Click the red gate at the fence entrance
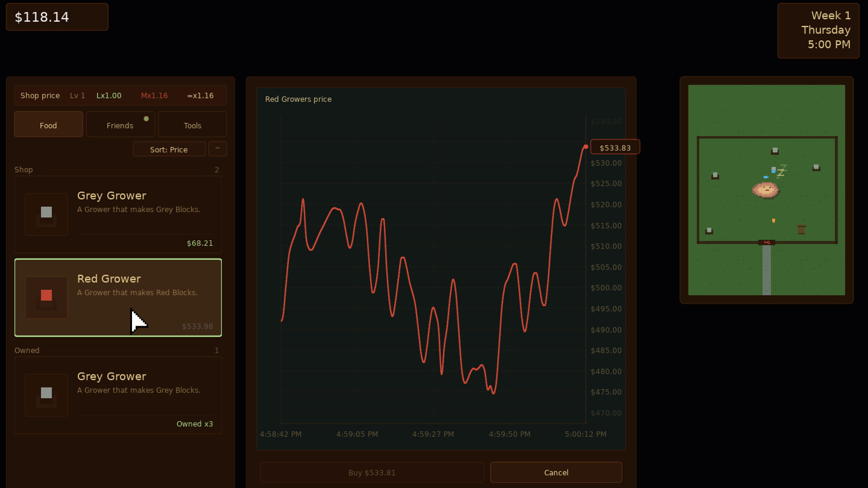The height and width of the screenshot is (488, 868). 766,243
